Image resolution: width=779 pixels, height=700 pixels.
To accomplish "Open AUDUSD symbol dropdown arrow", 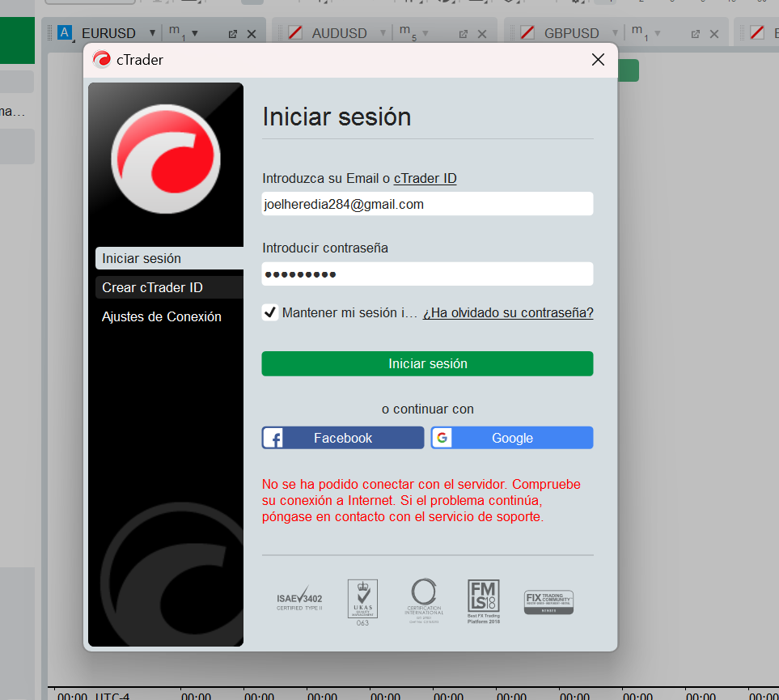I will [x=383, y=33].
